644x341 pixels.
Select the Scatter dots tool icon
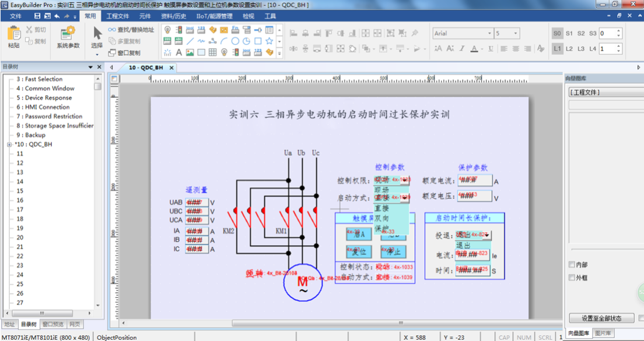tap(167, 52)
